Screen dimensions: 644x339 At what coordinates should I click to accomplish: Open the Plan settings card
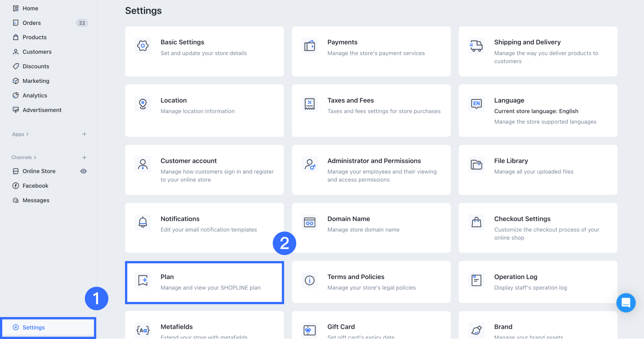pyautogui.click(x=205, y=282)
